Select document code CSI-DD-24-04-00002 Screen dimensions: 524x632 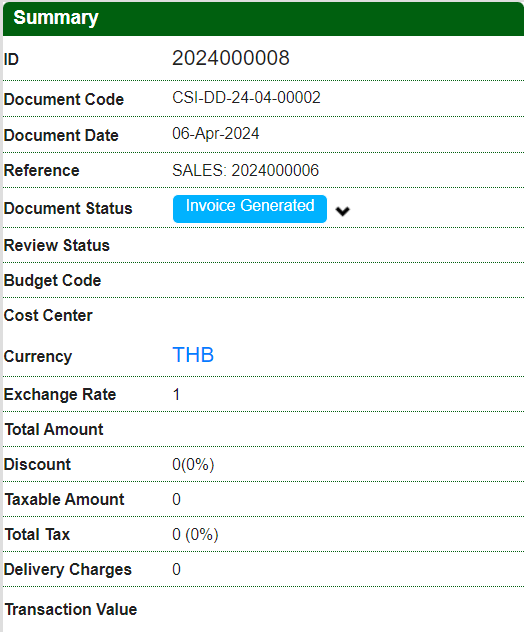pyautogui.click(x=246, y=98)
